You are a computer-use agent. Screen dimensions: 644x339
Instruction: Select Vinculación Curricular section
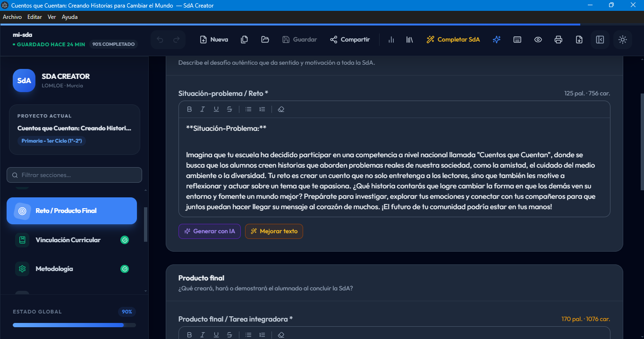pyautogui.click(x=72, y=240)
